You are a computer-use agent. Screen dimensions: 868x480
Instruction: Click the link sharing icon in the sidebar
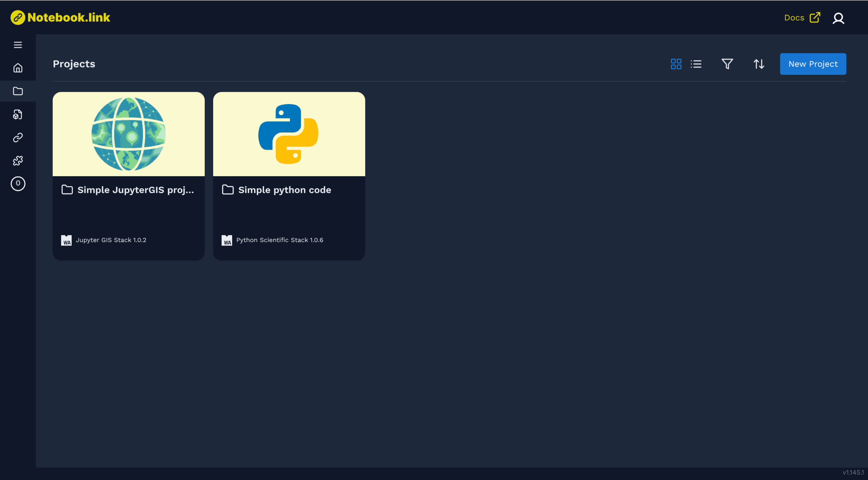coord(18,137)
